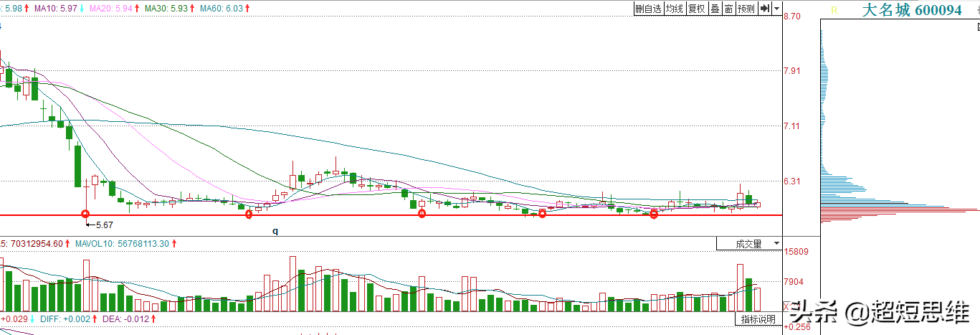Click the MA30: 5.93 label
This screenshot has width=980, height=335.
(x=168, y=9)
